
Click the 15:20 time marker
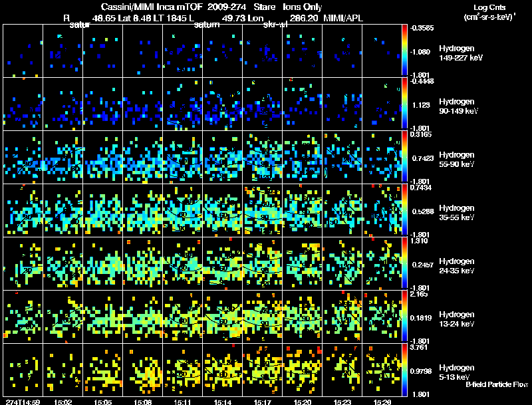[303, 402]
